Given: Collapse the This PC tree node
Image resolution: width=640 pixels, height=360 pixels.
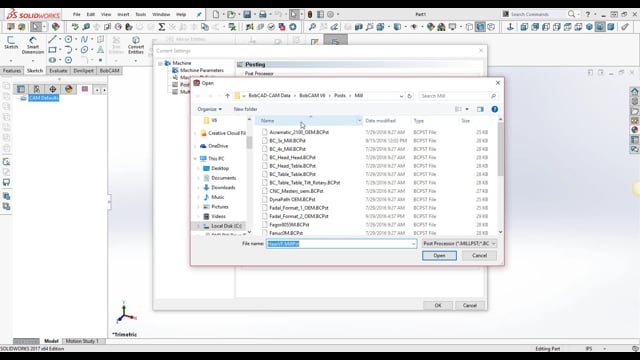Looking at the screenshot, I should pyautogui.click(x=195, y=158).
